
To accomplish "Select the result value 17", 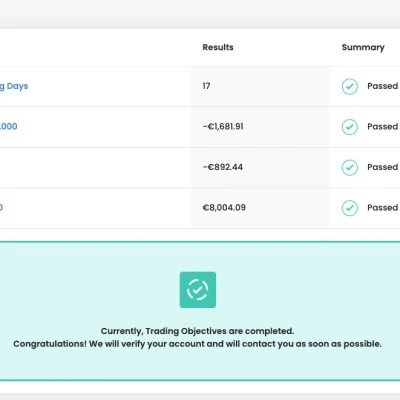I will point(206,86).
